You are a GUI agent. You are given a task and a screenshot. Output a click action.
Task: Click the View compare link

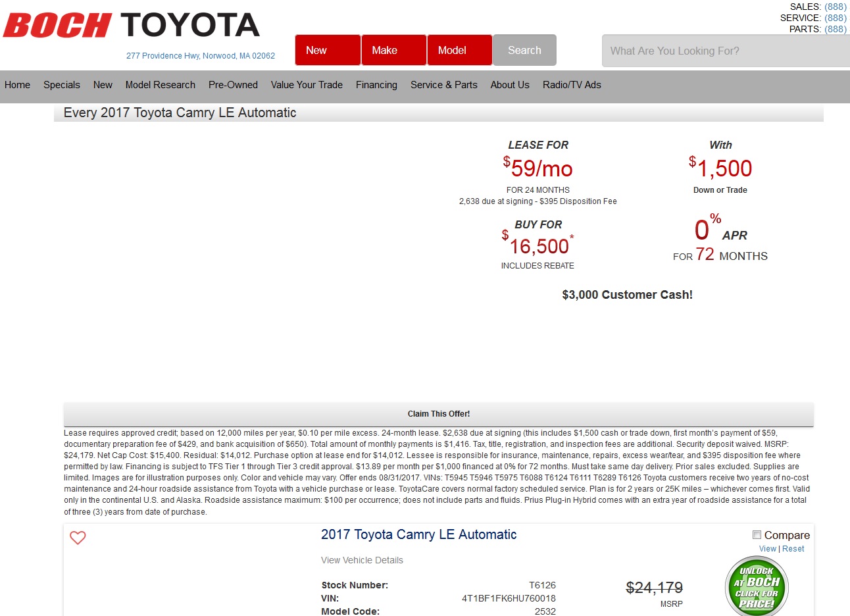click(x=767, y=549)
